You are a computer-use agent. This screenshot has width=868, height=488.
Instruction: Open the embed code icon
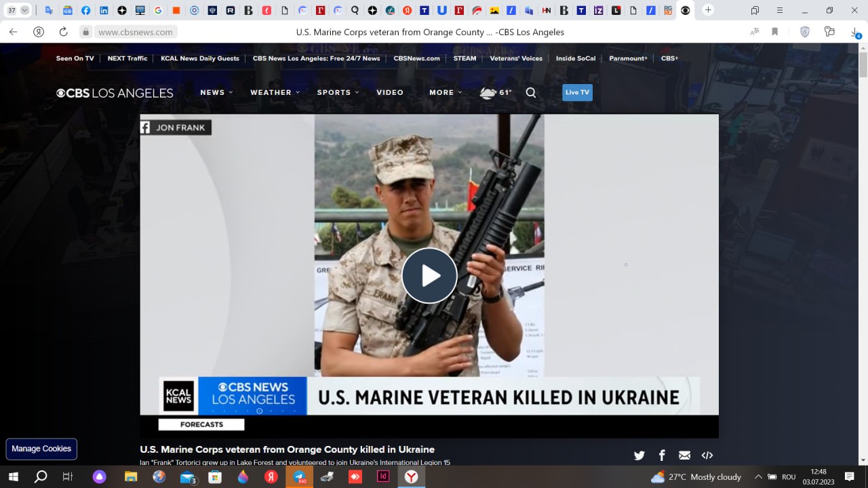[707, 455]
